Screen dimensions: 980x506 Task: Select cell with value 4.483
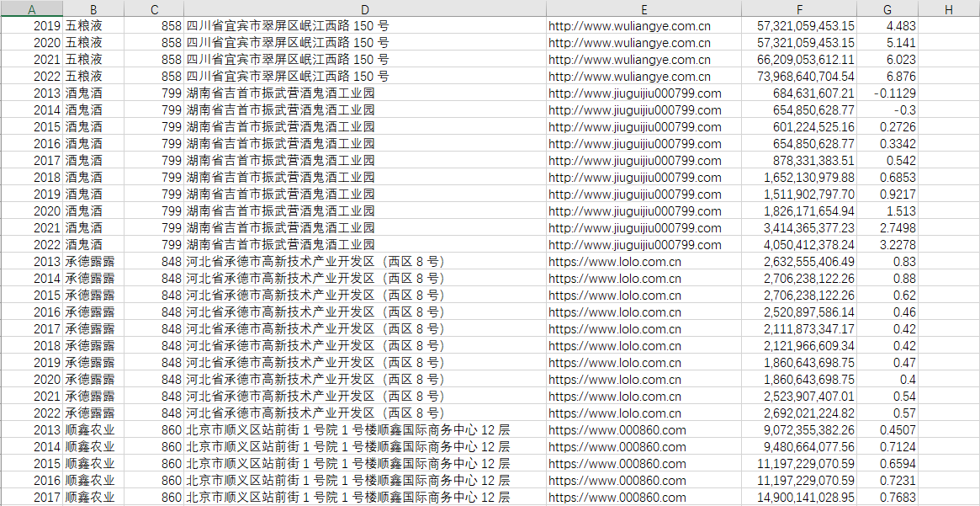coord(887,26)
